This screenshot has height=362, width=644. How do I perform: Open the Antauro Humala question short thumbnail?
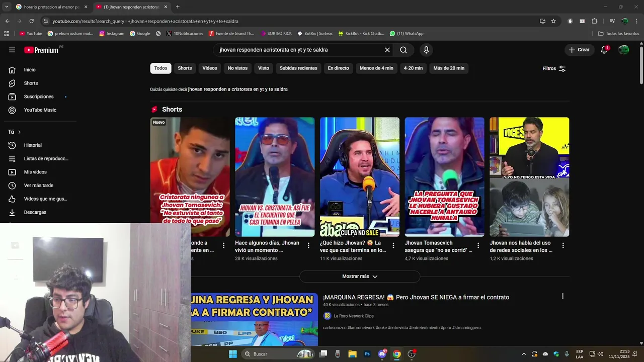point(445,177)
